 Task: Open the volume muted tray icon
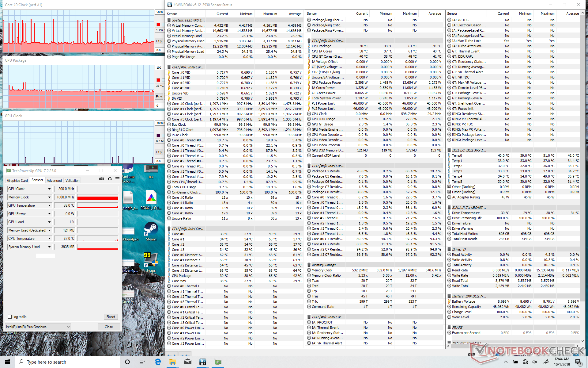535,362
